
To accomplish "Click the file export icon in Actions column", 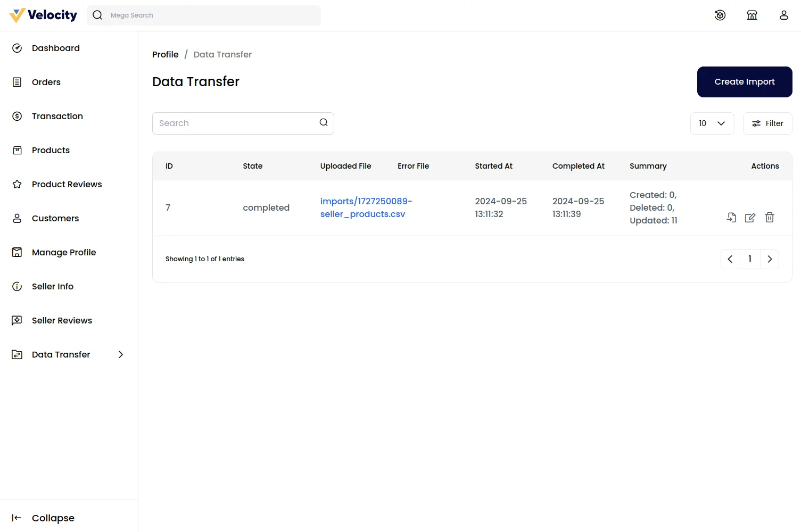I will [x=731, y=218].
